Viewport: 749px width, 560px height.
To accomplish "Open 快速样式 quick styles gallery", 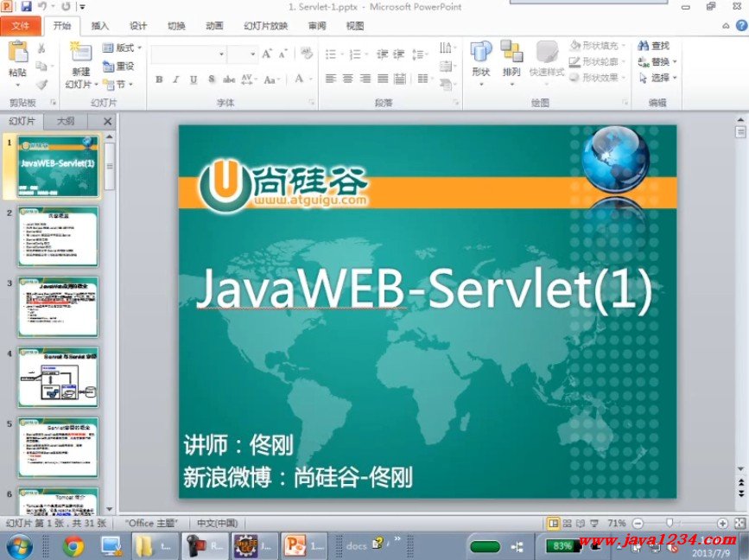I will click(547, 64).
